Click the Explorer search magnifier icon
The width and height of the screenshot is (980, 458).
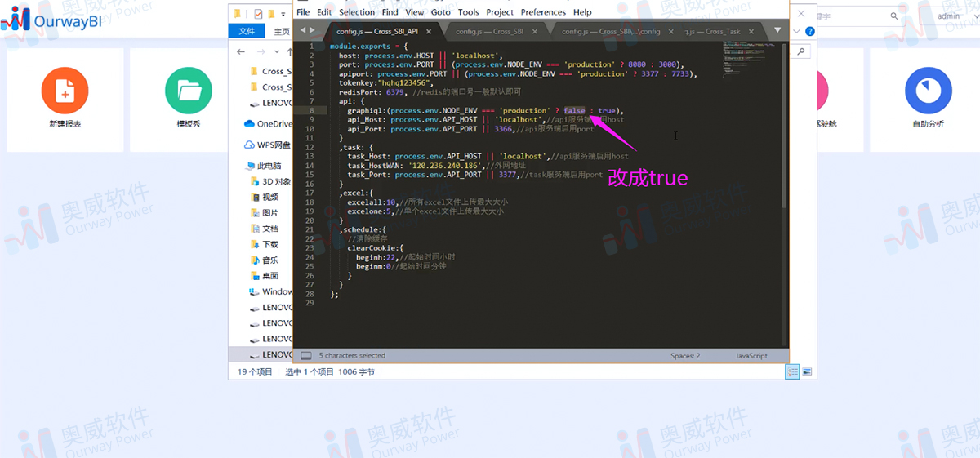click(801, 51)
